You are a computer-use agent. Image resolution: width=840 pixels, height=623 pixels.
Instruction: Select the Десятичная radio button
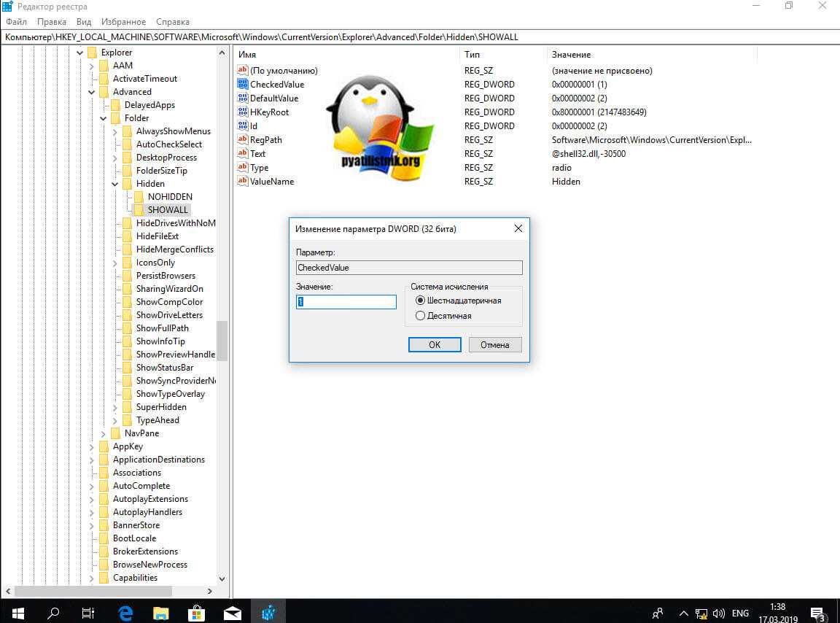click(420, 316)
